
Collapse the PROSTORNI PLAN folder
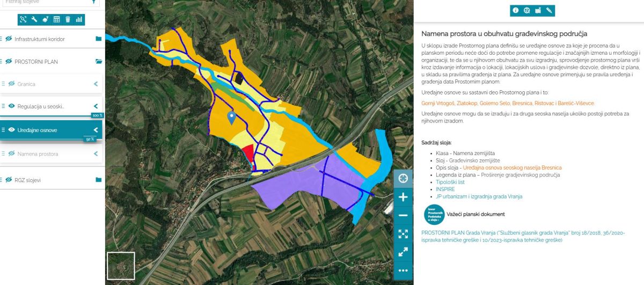[98, 62]
